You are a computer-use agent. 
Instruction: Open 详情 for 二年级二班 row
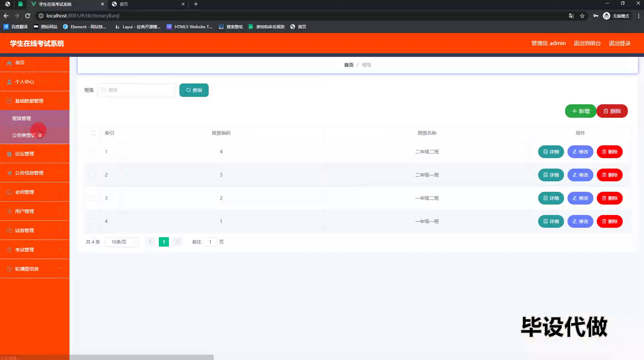[551, 152]
